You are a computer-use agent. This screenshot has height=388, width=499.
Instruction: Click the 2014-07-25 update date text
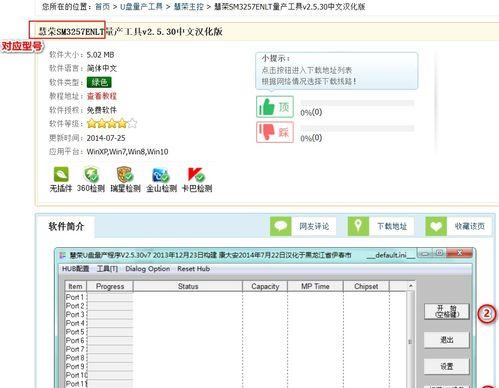(x=106, y=138)
